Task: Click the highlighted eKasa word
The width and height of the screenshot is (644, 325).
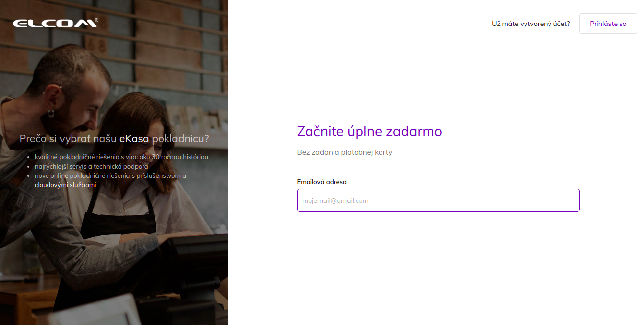Action: coord(134,139)
